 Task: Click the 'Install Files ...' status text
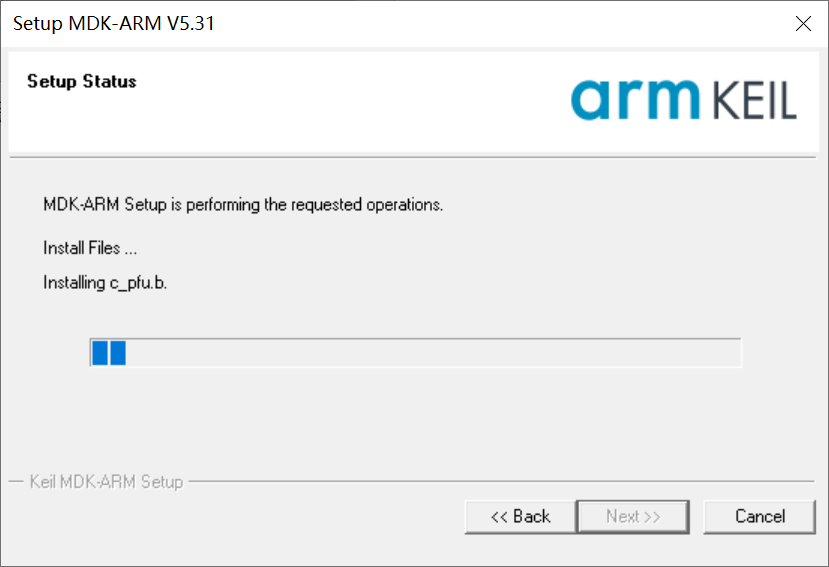(90, 248)
